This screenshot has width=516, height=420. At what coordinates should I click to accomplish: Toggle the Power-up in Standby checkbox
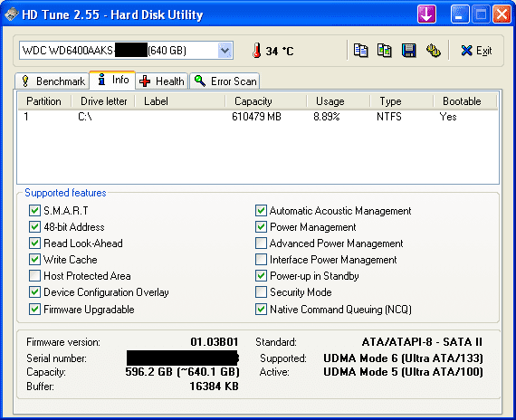click(261, 276)
